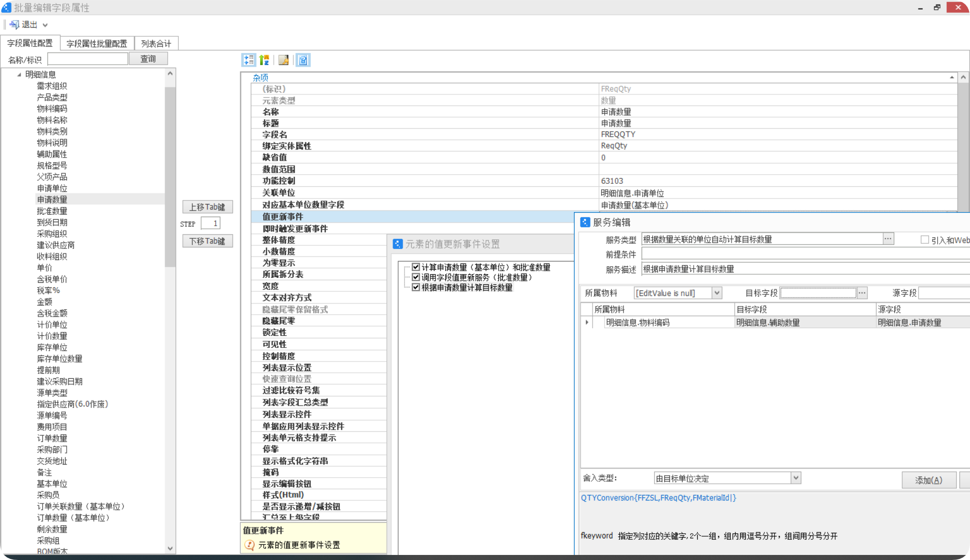The image size is (970, 560).
Task: Select 批准数量 in the field tree
Action: 52,211
